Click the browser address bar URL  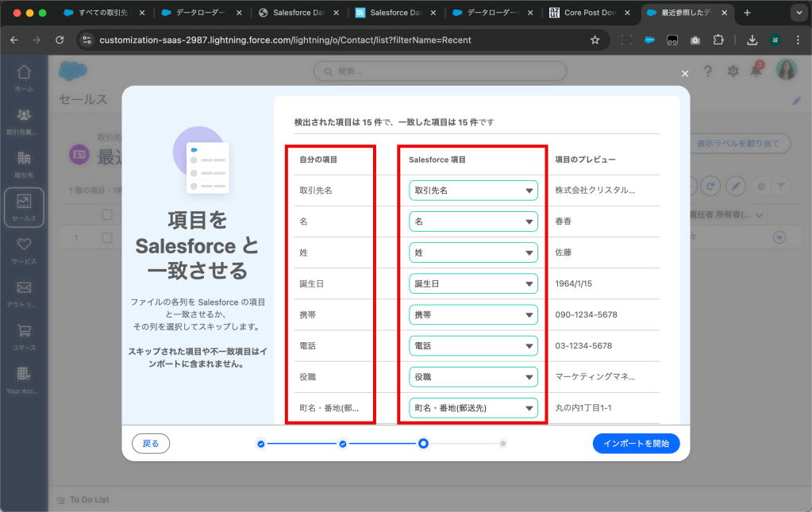[285, 40]
